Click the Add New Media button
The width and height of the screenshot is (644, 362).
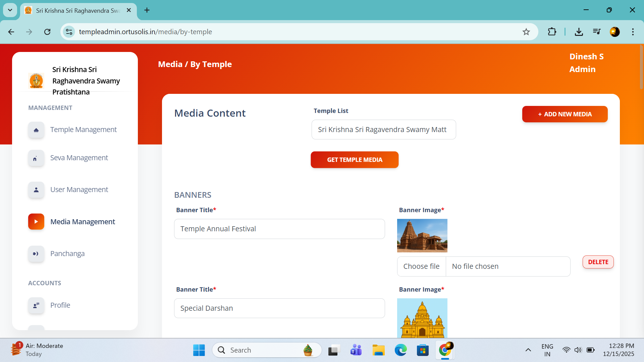tap(565, 114)
